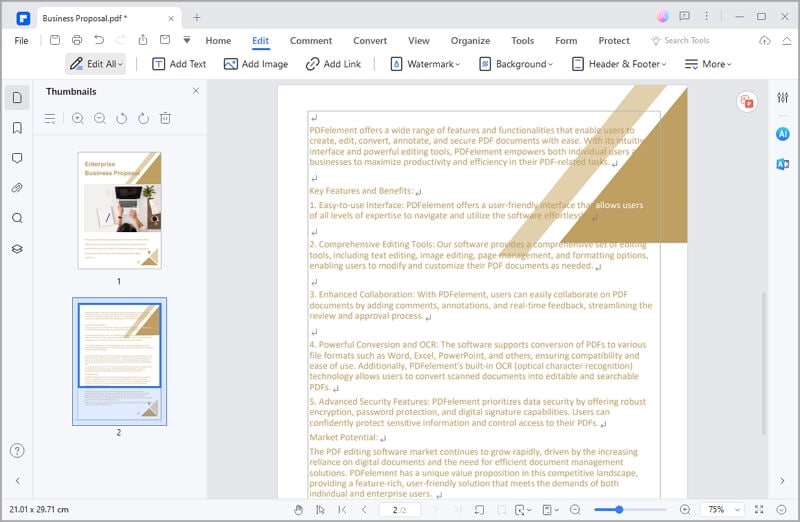Zoom in with the plus button
This screenshot has height=522, width=800.
pyautogui.click(x=685, y=509)
